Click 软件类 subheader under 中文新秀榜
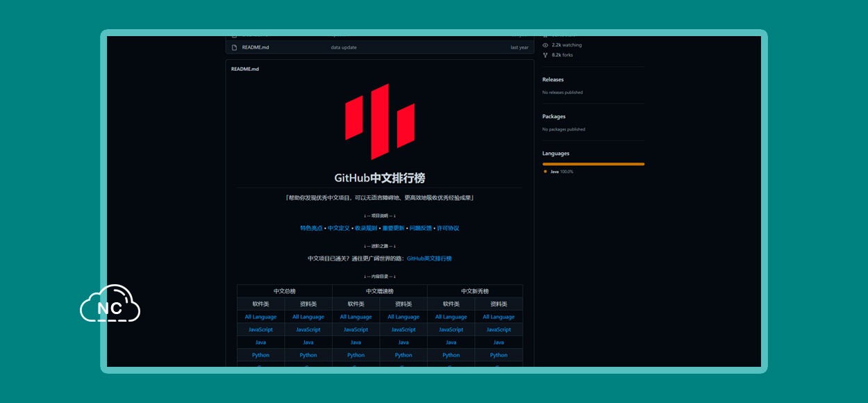Viewport: 868px width, 403px height. 451,304
